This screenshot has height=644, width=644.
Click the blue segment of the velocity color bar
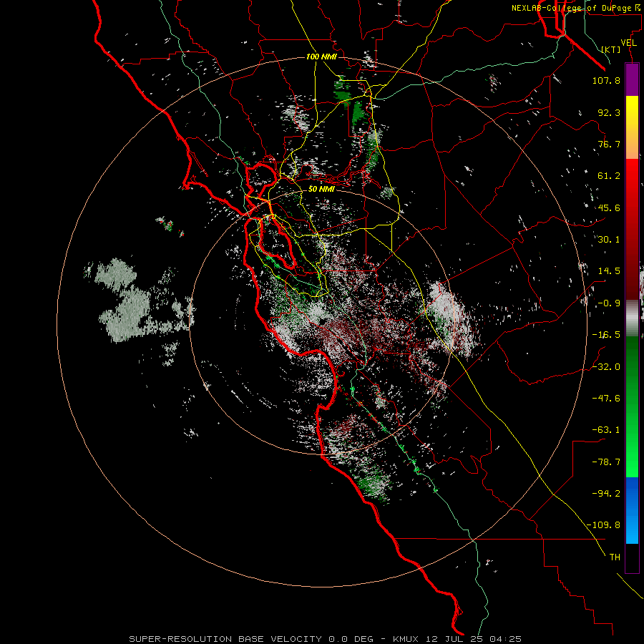632,510
